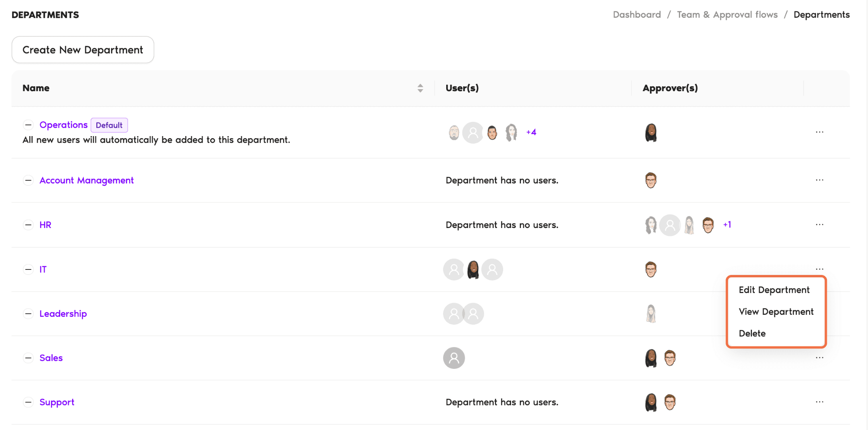This screenshot has width=868, height=430.
Task: Open the Sales department link
Action: coord(51,358)
